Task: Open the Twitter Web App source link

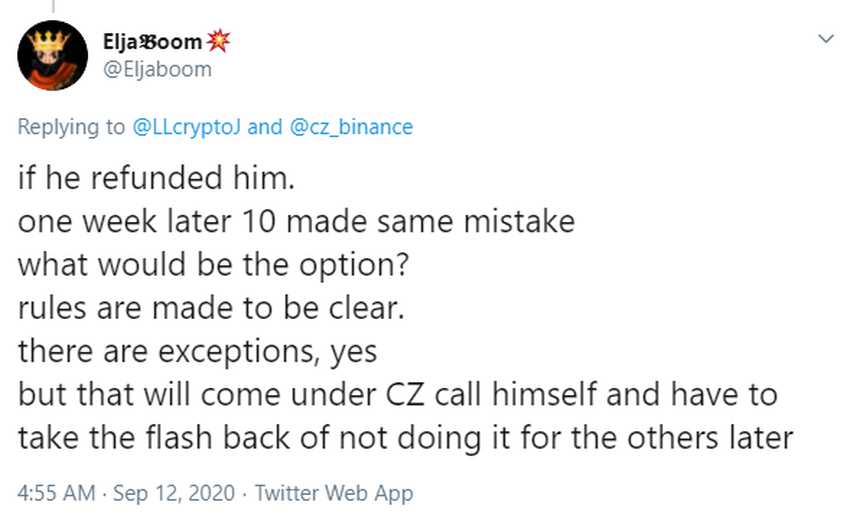Action: click(x=333, y=493)
